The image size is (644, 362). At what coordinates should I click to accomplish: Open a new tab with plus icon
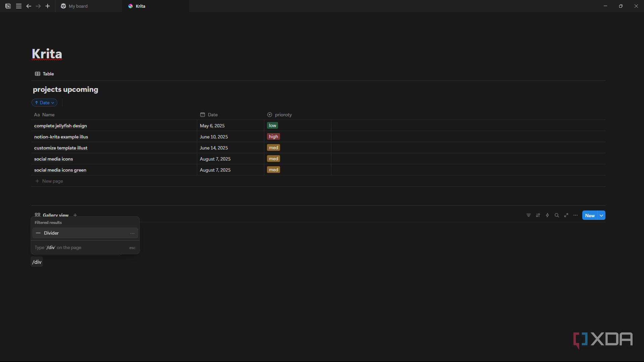[x=48, y=6]
